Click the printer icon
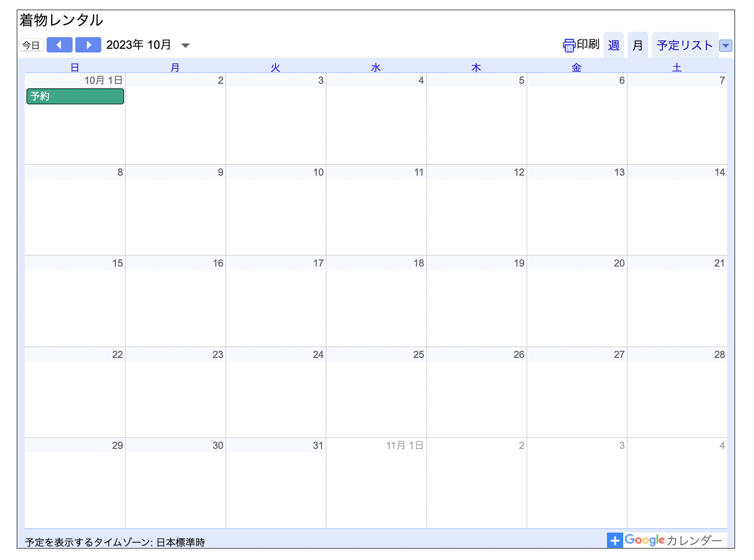754x560 pixels. [x=568, y=45]
